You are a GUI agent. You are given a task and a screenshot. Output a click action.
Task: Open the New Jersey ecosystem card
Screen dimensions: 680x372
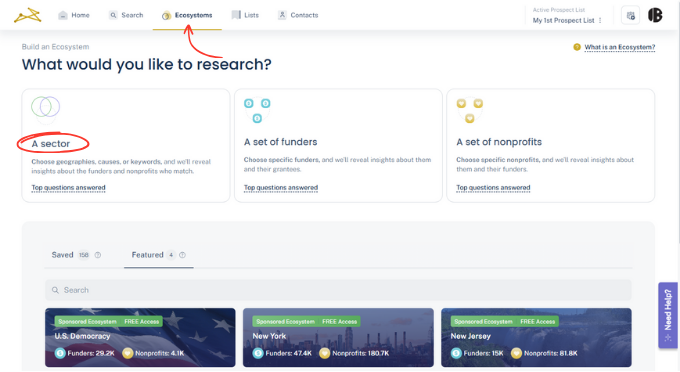point(536,337)
